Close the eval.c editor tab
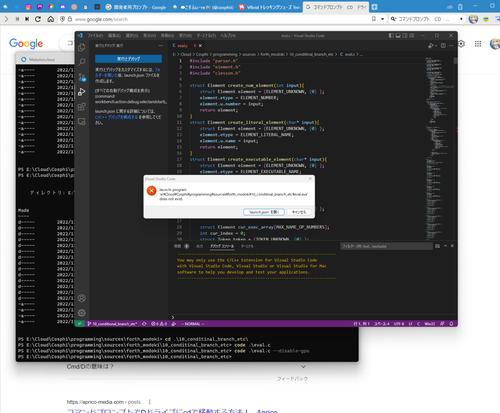This screenshot has height=413, width=500. pos(200,46)
